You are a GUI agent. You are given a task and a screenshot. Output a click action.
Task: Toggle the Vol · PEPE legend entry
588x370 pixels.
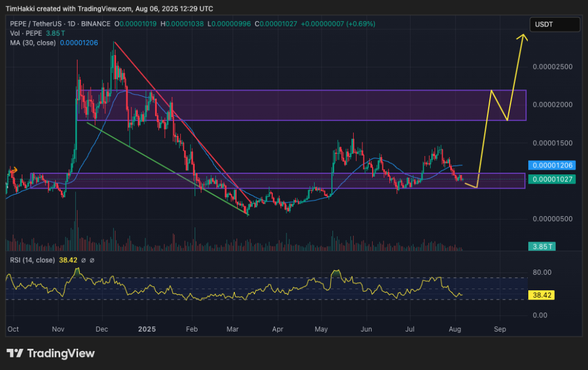pyautogui.click(x=26, y=33)
